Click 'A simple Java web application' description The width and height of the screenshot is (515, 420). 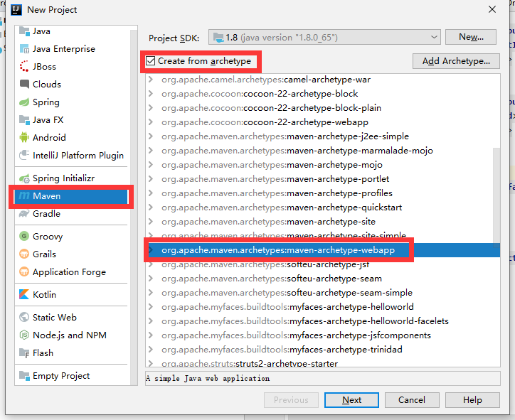tap(208, 378)
